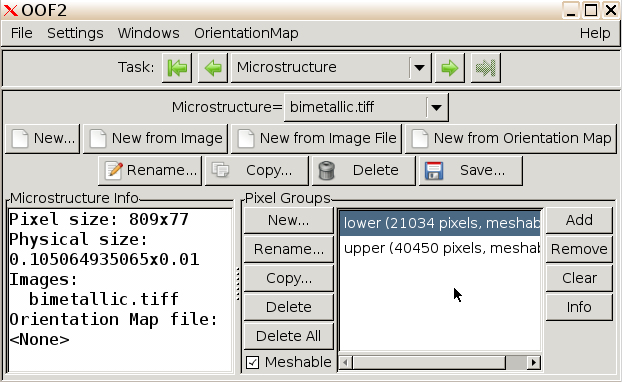Create a new microstructure with New...
Viewport: 622px width, 382px height.
click(x=42, y=138)
